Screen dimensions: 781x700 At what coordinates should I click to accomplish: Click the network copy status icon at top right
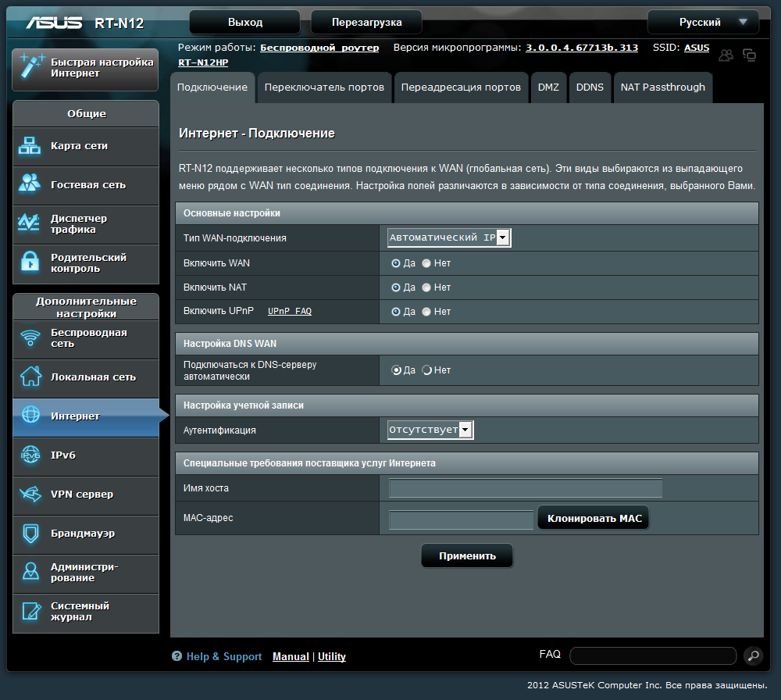(x=749, y=55)
